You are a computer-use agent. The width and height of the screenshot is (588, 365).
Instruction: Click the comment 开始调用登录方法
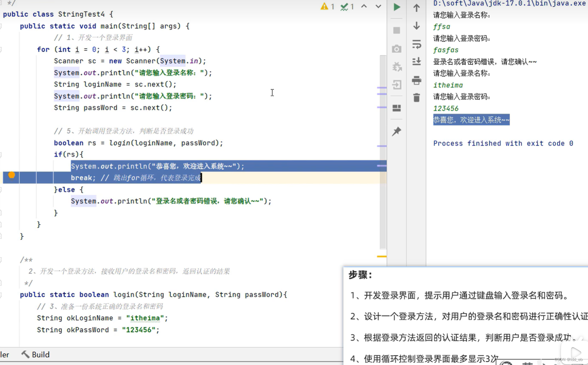point(124,131)
